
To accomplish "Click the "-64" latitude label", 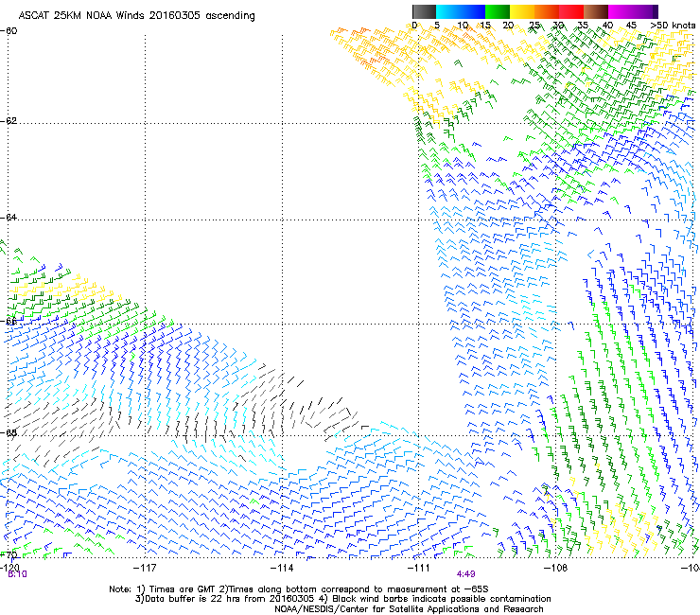I will tap(9, 218).
